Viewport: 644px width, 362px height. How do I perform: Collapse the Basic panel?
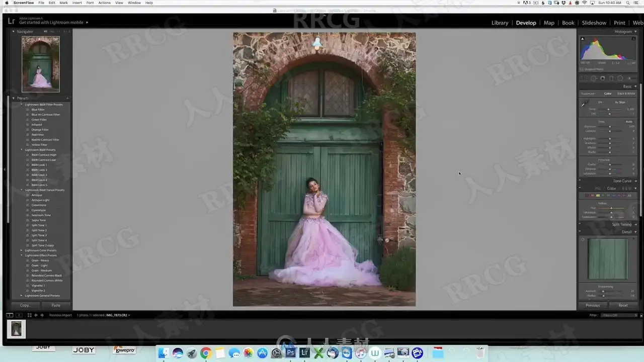point(635,86)
